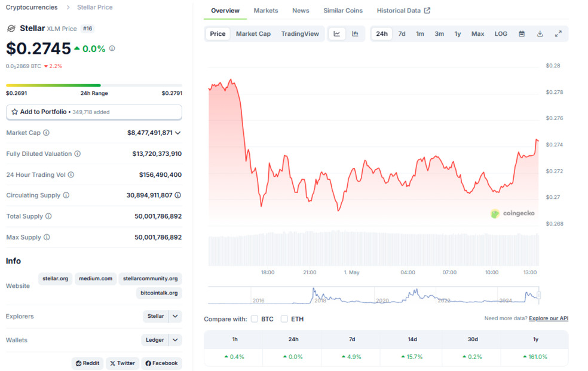Screen dimensions: 588x371
Task: Select the 1y time range
Action: (458, 33)
